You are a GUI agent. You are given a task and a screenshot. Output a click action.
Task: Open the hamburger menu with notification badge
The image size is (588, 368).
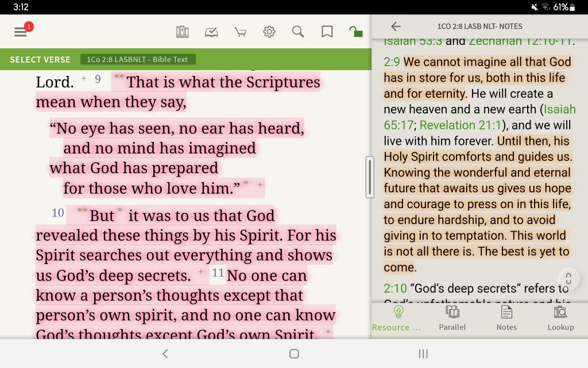tap(21, 32)
